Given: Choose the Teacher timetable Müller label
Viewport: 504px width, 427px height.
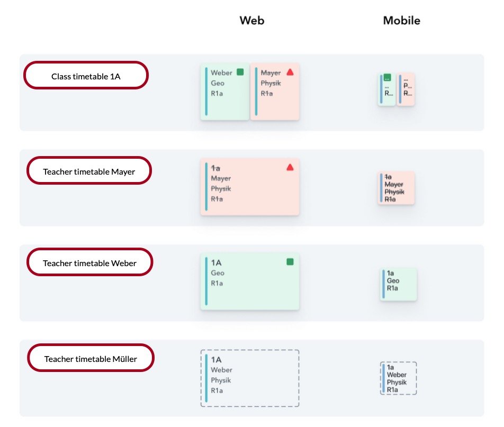Looking at the screenshot, I should click(x=91, y=359).
